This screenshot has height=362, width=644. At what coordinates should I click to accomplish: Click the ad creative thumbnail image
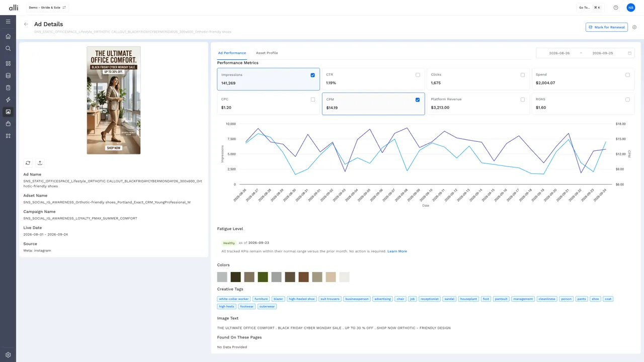coord(114,100)
